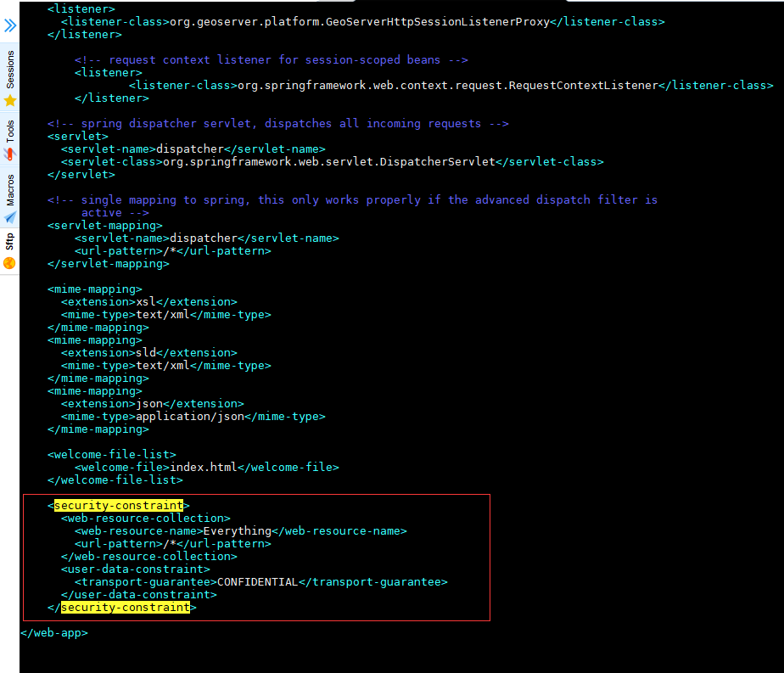
Task: Click the opening <user-data-constraint> tag
Action: (136, 569)
